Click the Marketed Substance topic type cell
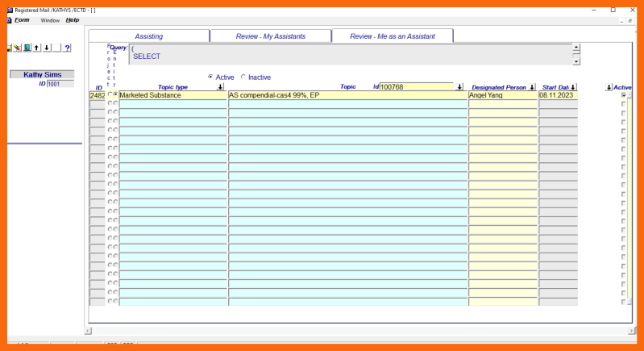644x351 pixels. (173, 95)
